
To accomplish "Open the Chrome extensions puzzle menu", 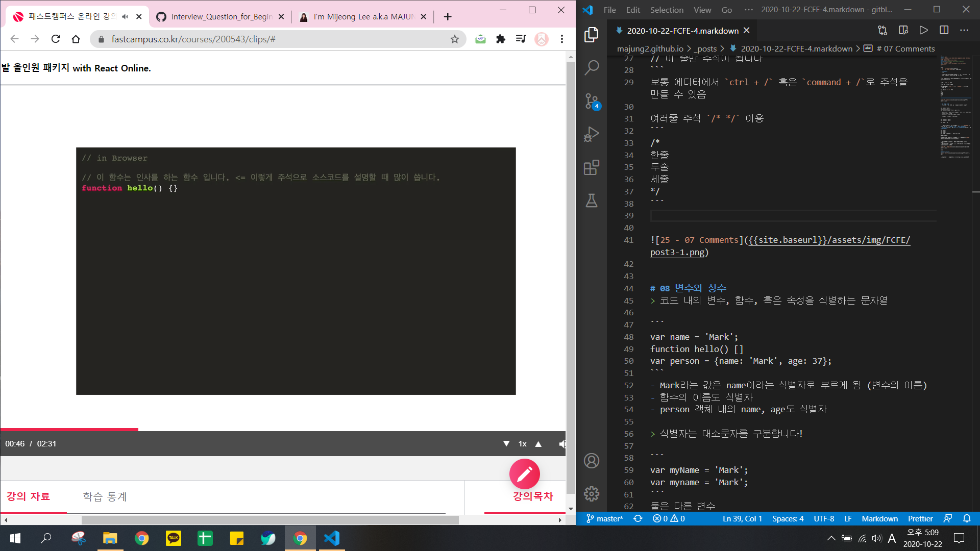I will tap(501, 39).
